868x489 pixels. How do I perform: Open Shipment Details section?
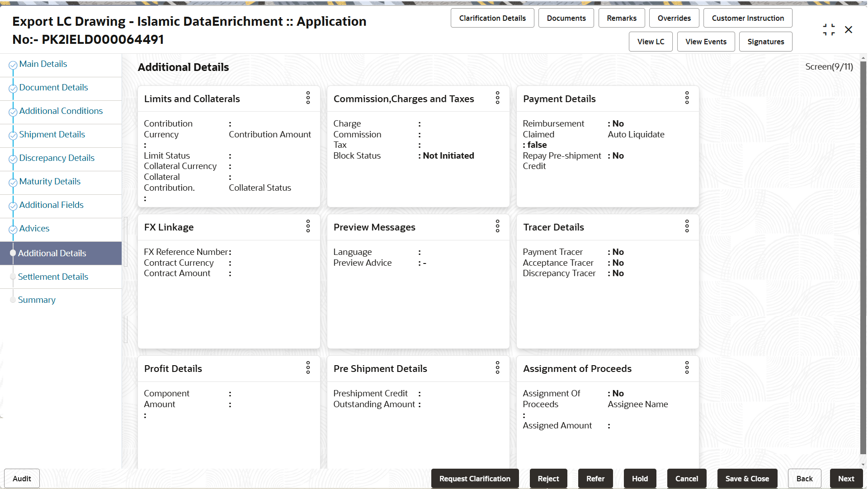[x=52, y=135]
